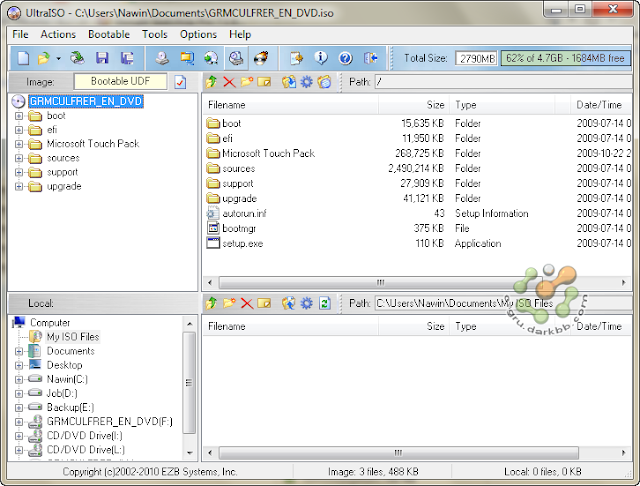
Task: Click the green Refresh icon in Local toolbar
Action: tap(324, 303)
